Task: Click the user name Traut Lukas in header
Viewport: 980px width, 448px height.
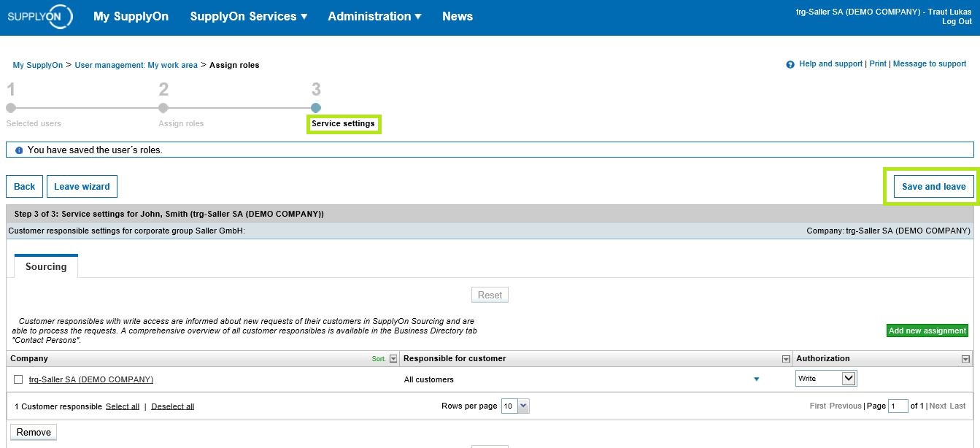Action: coord(950,12)
